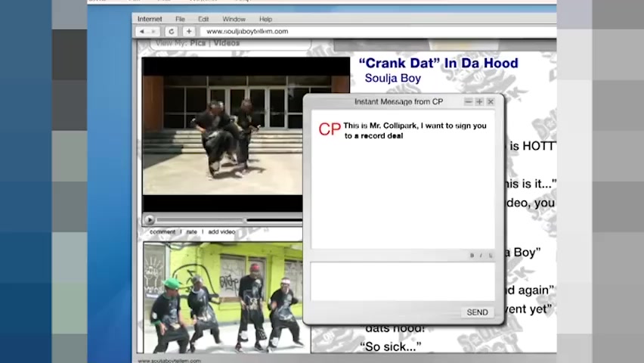Toggle italic in the message toolbar
This screenshot has height=363, width=644.
click(481, 256)
